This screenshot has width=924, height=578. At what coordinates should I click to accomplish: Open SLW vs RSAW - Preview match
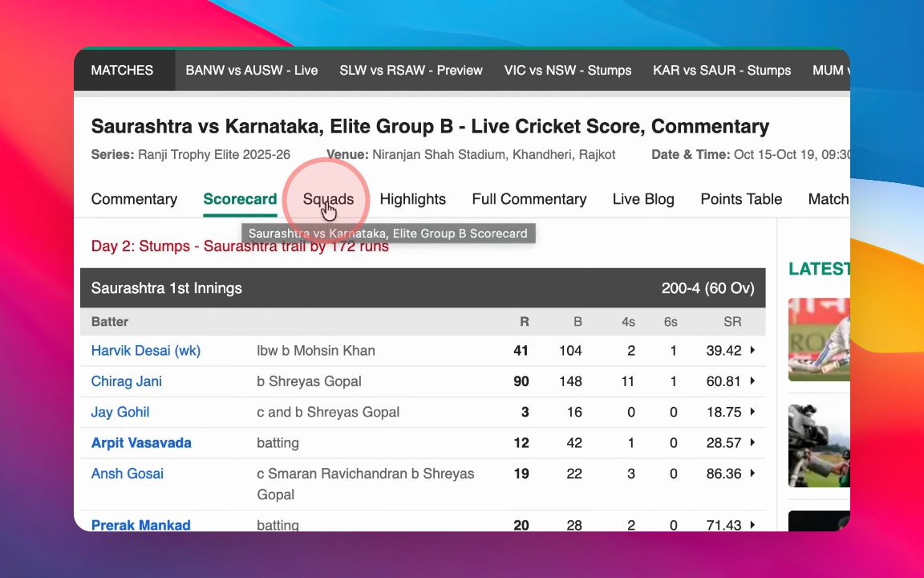coord(411,70)
